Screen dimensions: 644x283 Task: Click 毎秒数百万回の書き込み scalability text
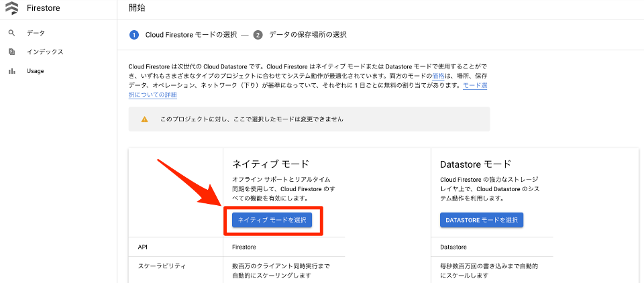click(x=489, y=270)
